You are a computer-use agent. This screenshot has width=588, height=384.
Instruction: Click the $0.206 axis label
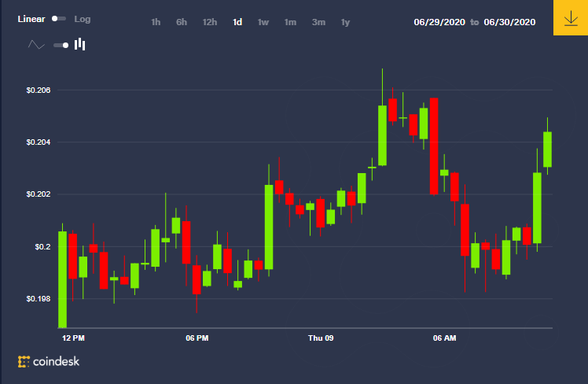[x=39, y=90]
